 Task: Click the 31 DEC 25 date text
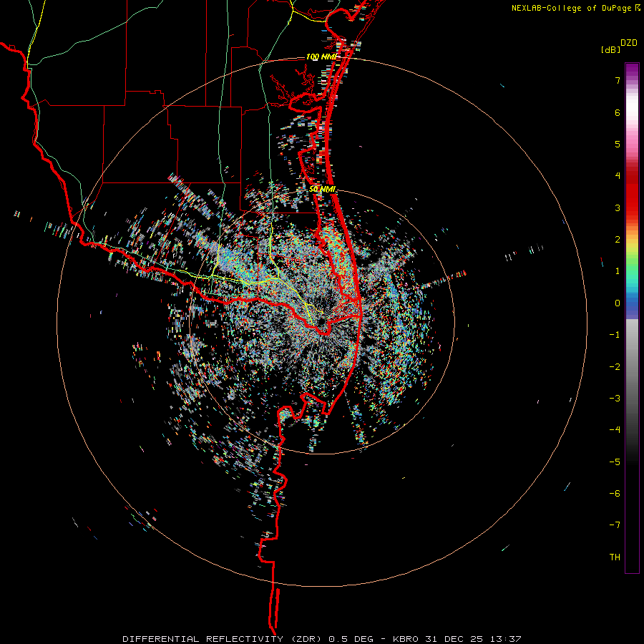(x=454, y=639)
